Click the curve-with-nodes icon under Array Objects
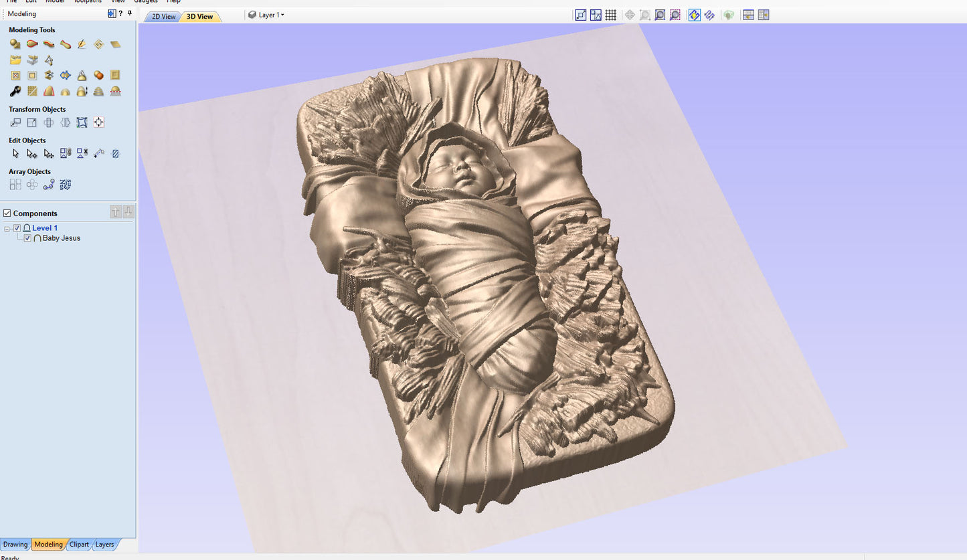Screen dimensions: 967x560 48,185
